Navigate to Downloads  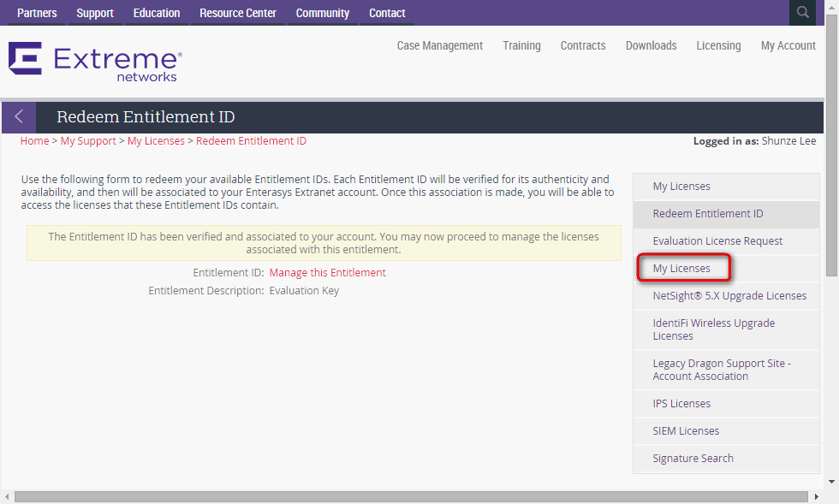click(652, 45)
